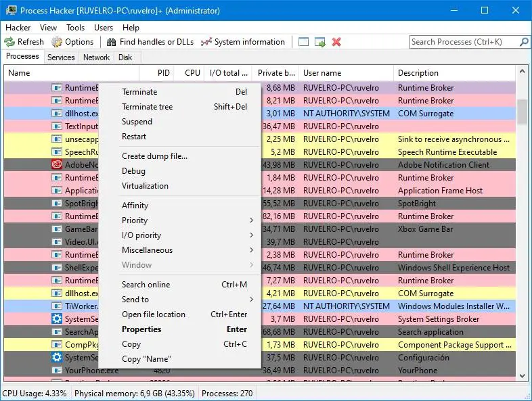Click the search magnifier icon
Viewport: 532px width, 401px height.
(x=524, y=42)
